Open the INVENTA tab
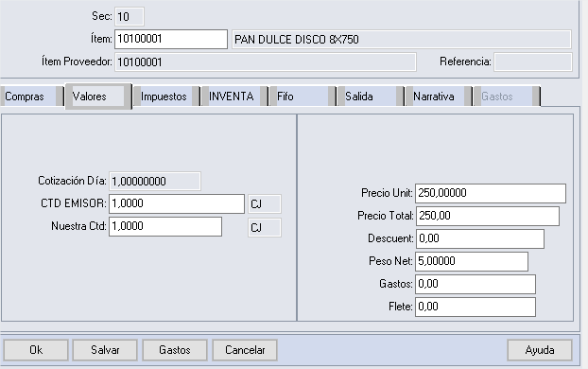 [234, 97]
